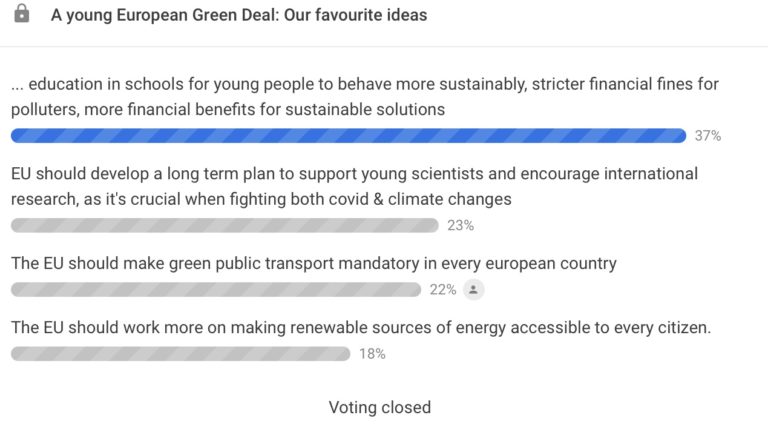The height and width of the screenshot is (441, 768).
Task: Select the 'education in schools' poll option text
Action: [x=365, y=97]
